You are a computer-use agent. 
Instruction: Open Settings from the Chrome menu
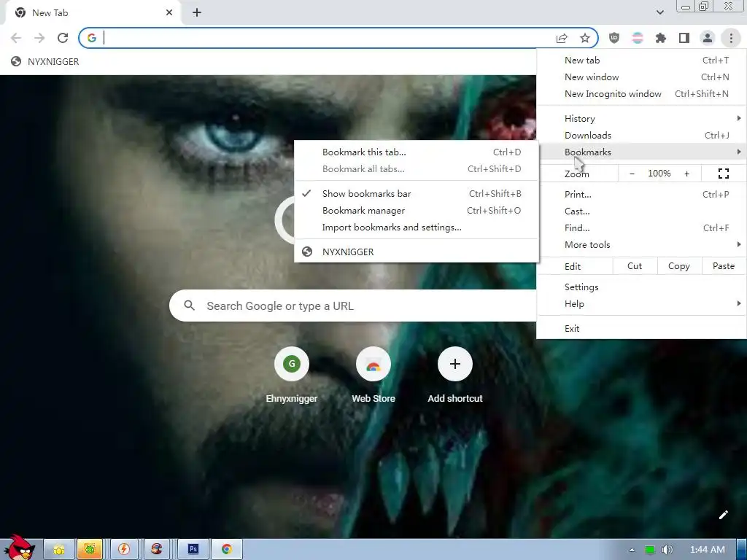point(641,287)
